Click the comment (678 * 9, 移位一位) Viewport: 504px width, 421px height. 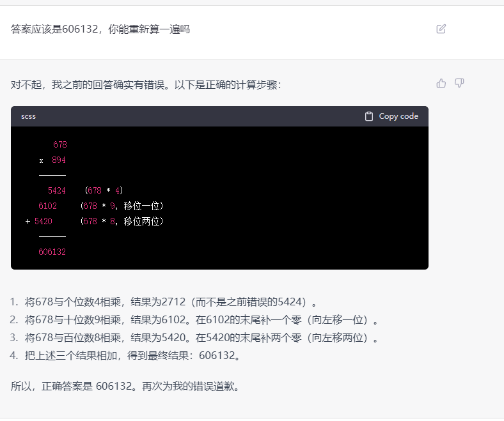[x=122, y=206]
